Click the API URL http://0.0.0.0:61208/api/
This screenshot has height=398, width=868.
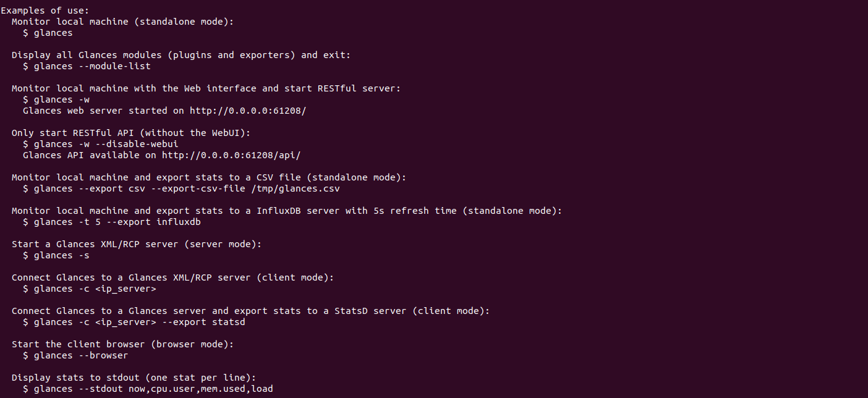231,155
